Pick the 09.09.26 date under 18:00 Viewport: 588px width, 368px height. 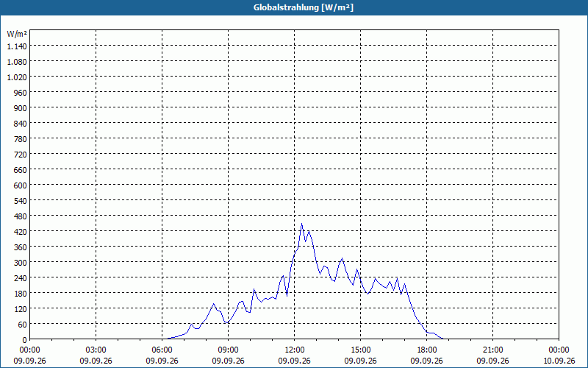click(x=427, y=361)
